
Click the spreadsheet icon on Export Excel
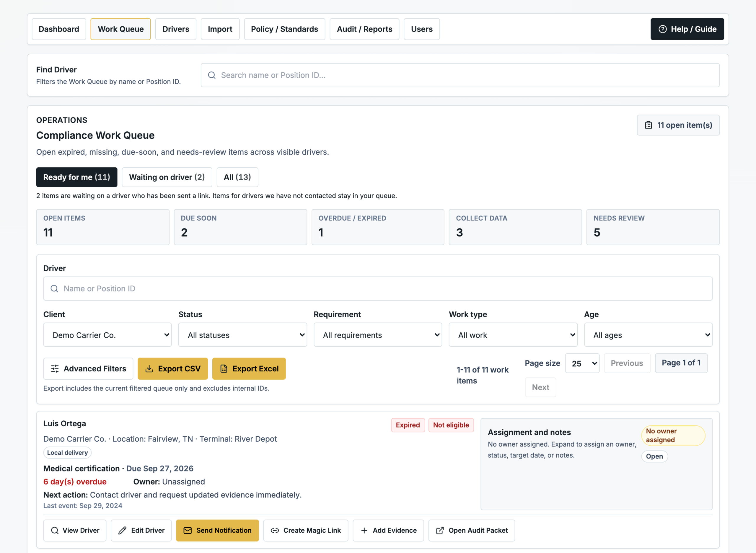224,368
